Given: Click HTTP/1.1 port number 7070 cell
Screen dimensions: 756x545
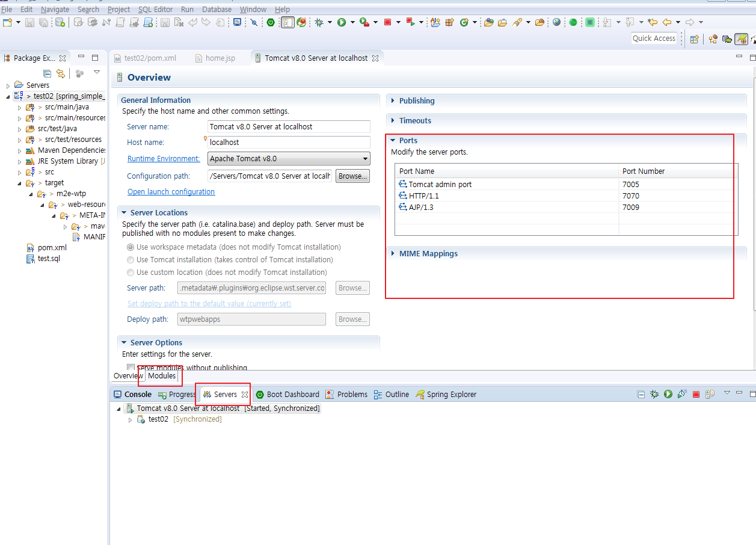Looking at the screenshot, I should point(675,196).
